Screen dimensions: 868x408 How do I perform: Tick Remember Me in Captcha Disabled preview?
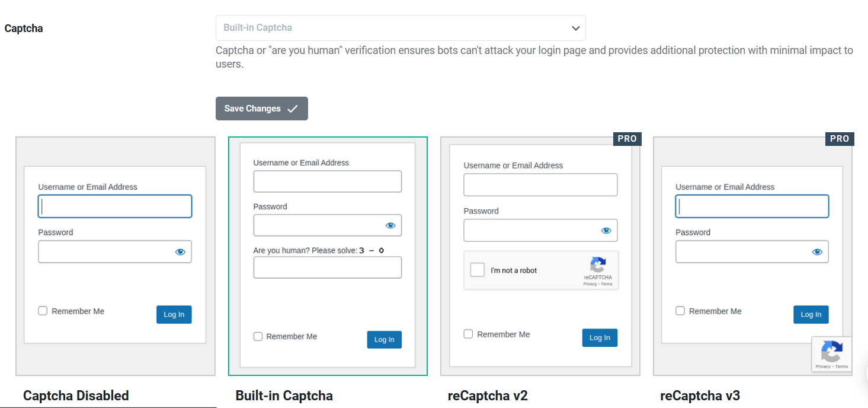pos(43,311)
